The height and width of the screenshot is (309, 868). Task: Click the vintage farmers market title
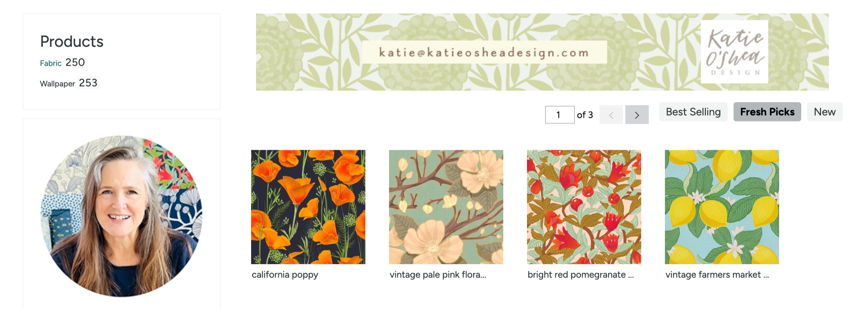(x=717, y=275)
